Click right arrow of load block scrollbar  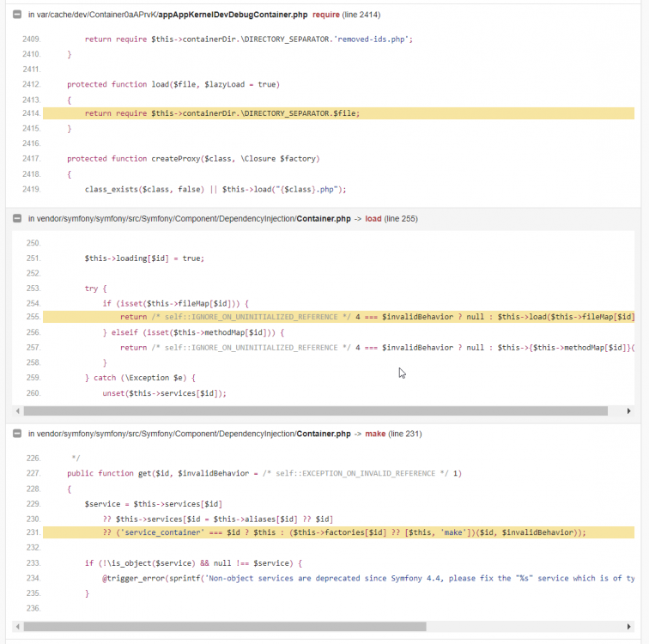pyautogui.click(x=628, y=411)
